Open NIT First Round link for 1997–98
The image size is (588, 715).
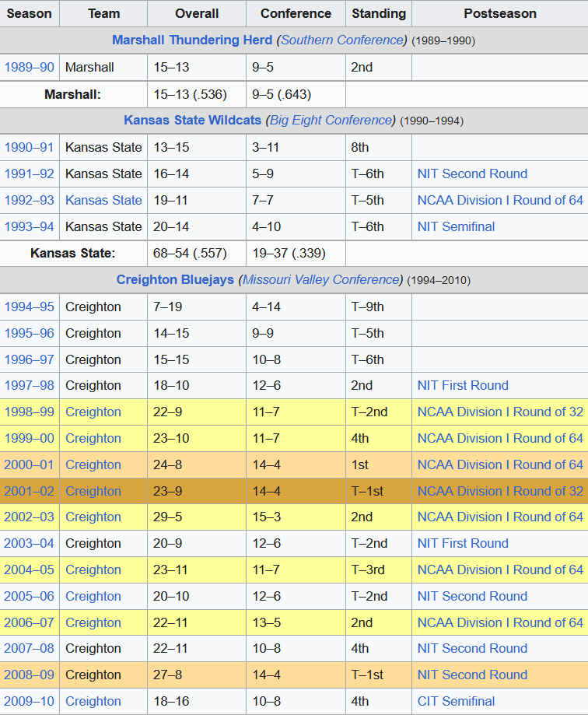(463, 386)
